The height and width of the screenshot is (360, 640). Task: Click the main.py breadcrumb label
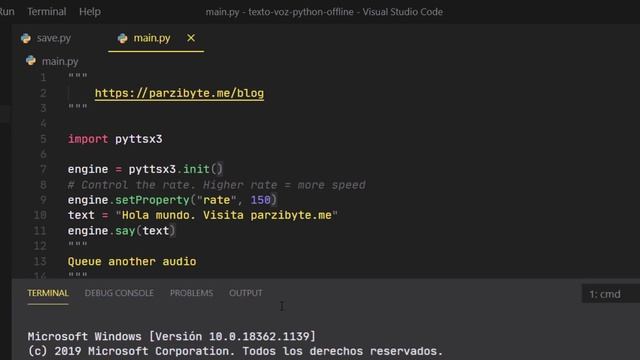pyautogui.click(x=60, y=61)
